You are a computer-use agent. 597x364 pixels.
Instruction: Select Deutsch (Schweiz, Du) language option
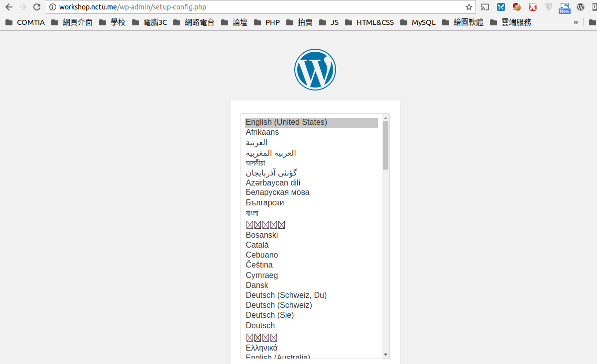(x=311, y=295)
